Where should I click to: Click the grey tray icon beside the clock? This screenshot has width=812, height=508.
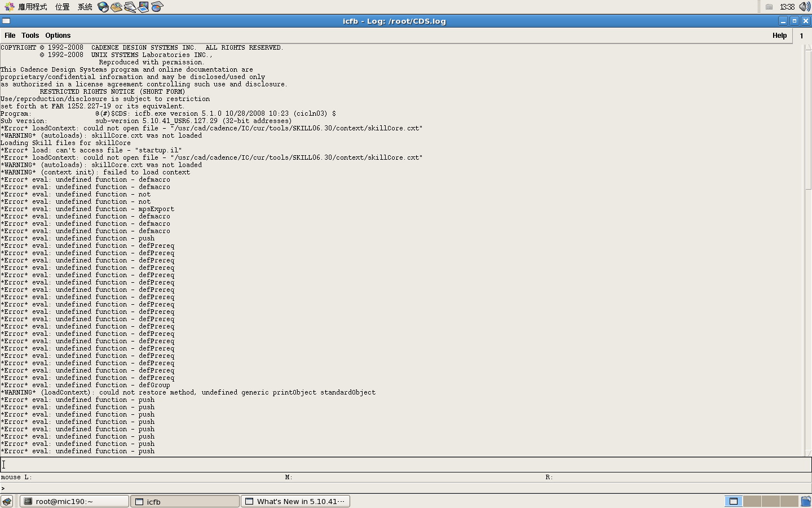pos(769,7)
